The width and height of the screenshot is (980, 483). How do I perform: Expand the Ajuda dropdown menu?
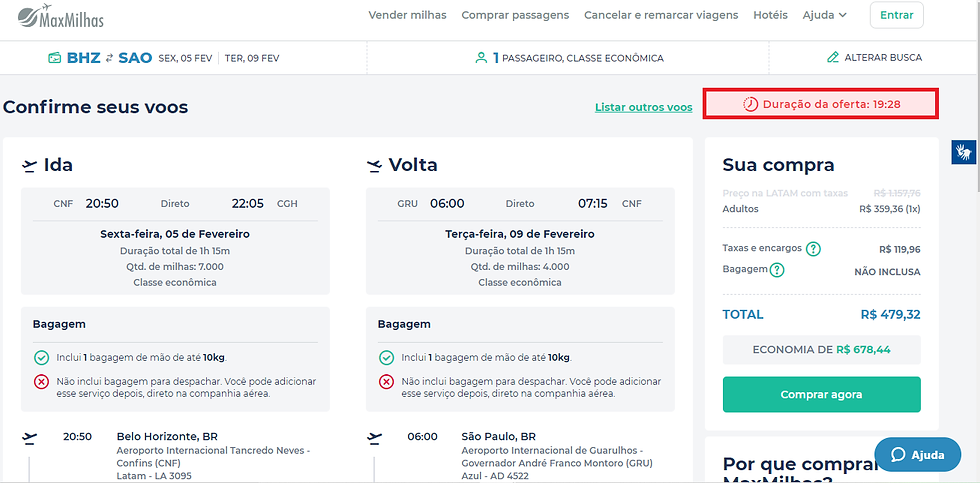(x=825, y=15)
